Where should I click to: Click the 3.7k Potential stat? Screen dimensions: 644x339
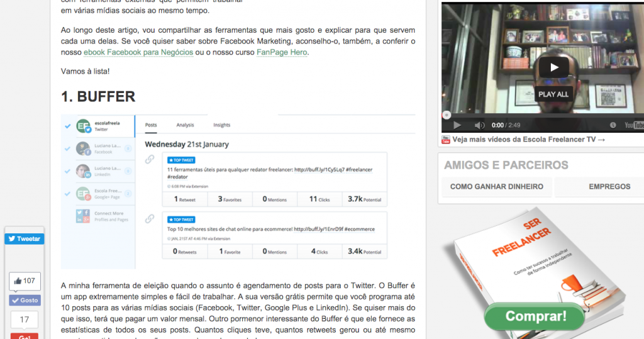[364, 199]
